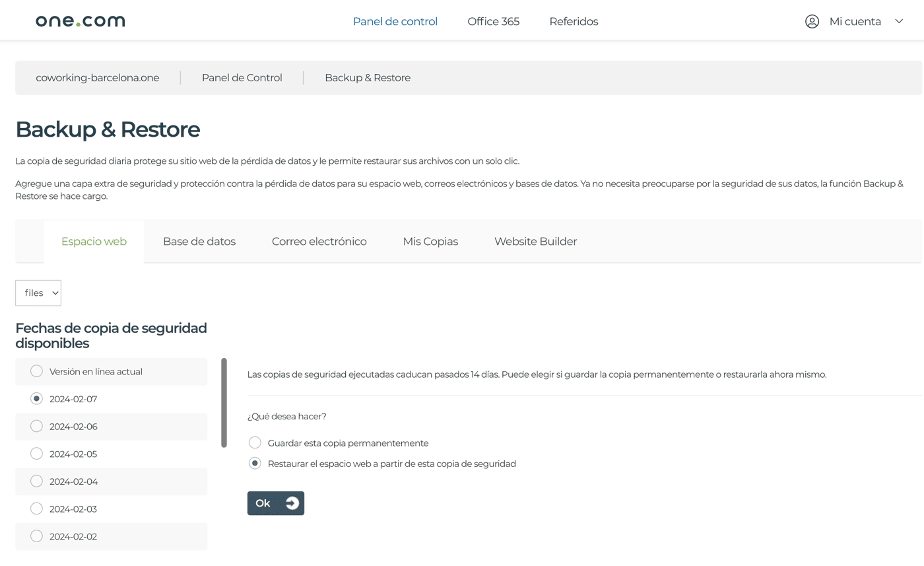Click the backup dates list scrollbar
The width and height of the screenshot is (924, 566).
pyautogui.click(x=224, y=403)
